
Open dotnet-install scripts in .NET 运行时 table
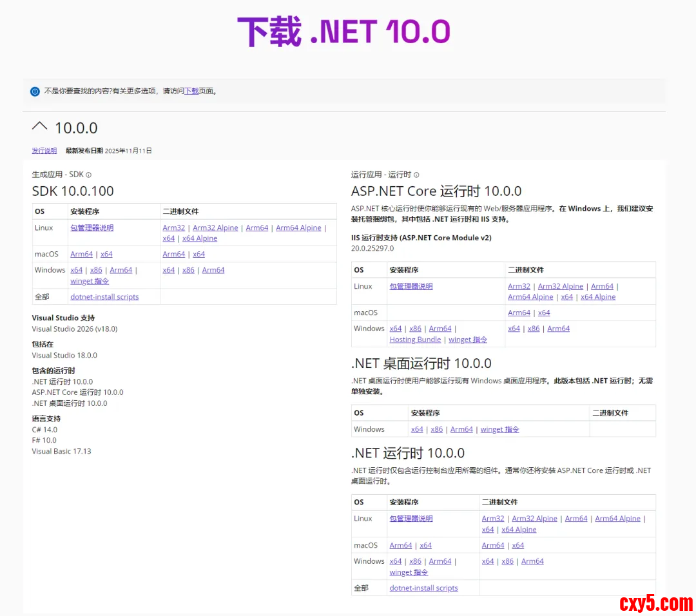click(x=423, y=588)
